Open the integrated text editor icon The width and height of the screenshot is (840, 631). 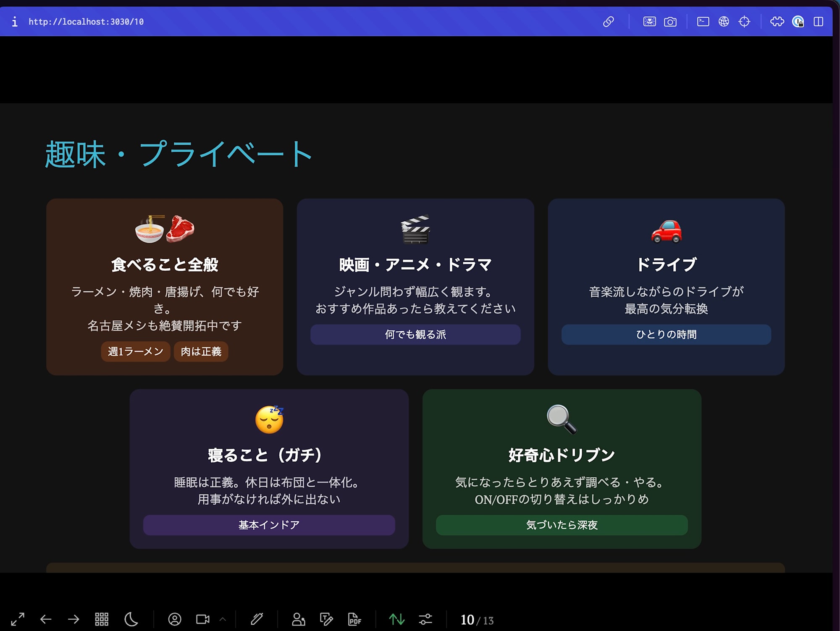coord(326,619)
